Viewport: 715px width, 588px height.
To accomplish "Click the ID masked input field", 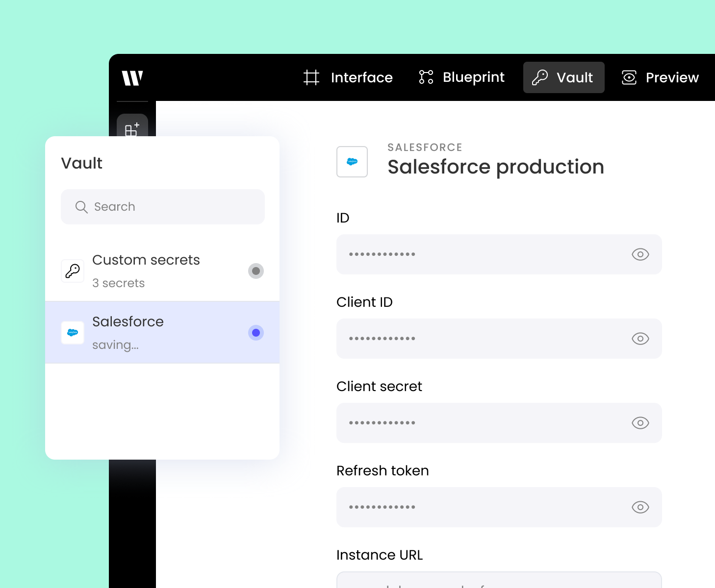I will click(x=499, y=254).
